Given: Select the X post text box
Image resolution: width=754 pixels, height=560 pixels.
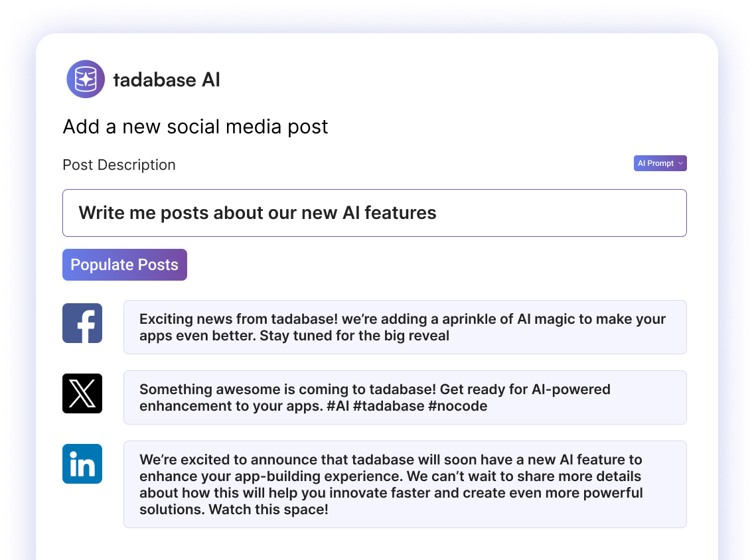Looking at the screenshot, I should pyautogui.click(x=405, y=397).
